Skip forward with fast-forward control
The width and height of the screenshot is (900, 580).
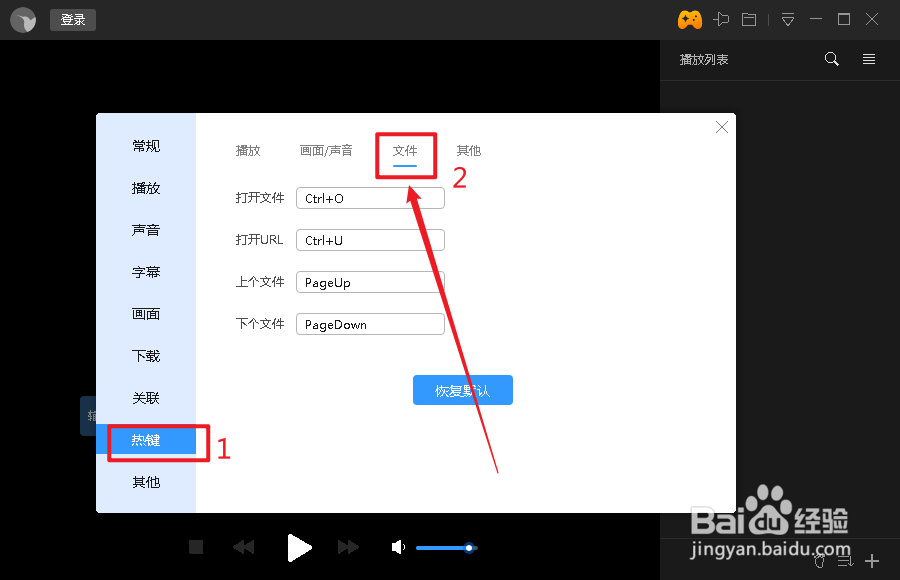pyautogui.click(x=348, y=547)
